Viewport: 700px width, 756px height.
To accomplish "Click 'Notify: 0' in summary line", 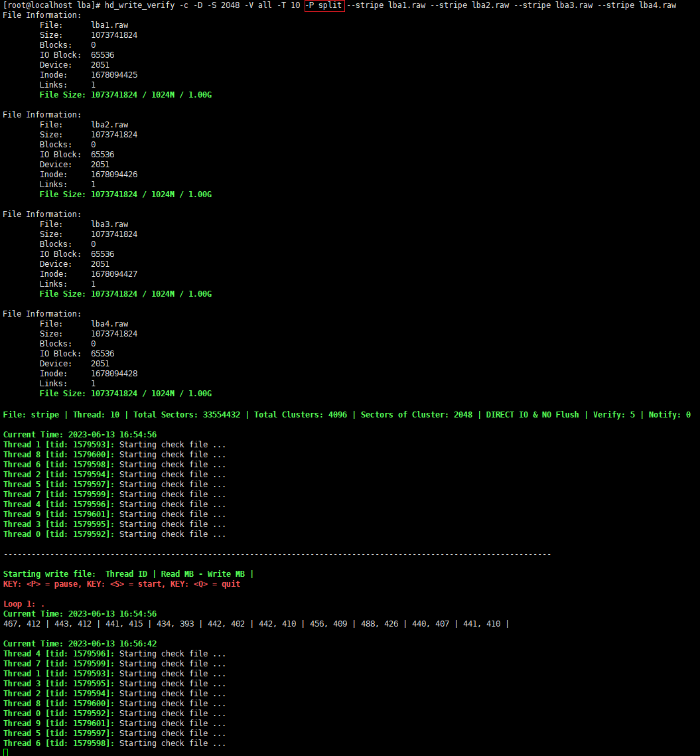I will click(x=669, y=415).
